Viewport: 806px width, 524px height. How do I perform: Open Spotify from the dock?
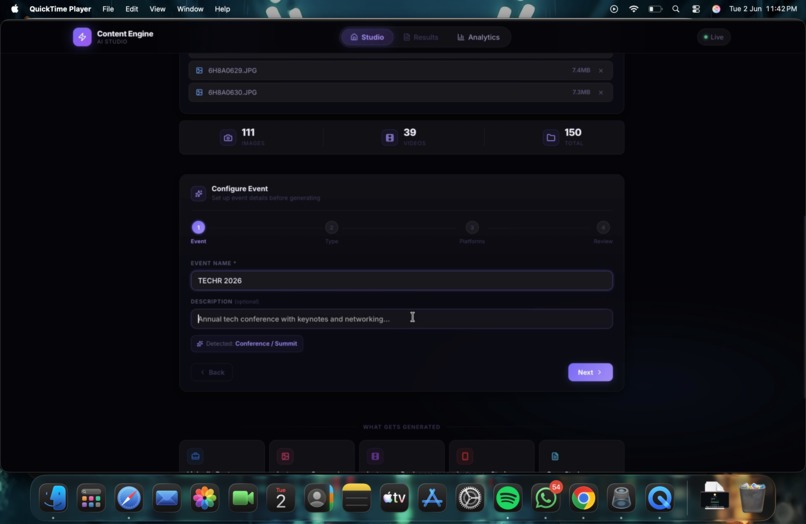[507, 498]
